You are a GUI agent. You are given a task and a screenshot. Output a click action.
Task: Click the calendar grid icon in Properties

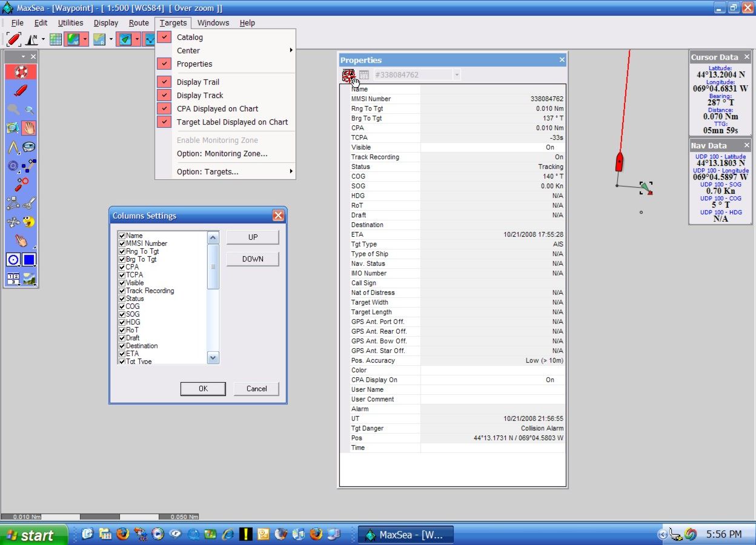pos(364,75)
